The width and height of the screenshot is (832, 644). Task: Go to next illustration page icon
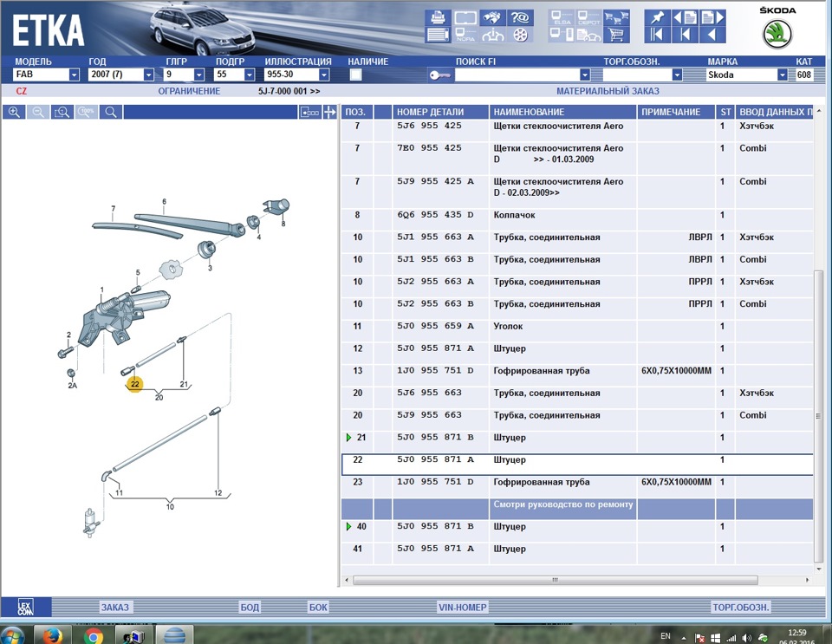[712, 17]
